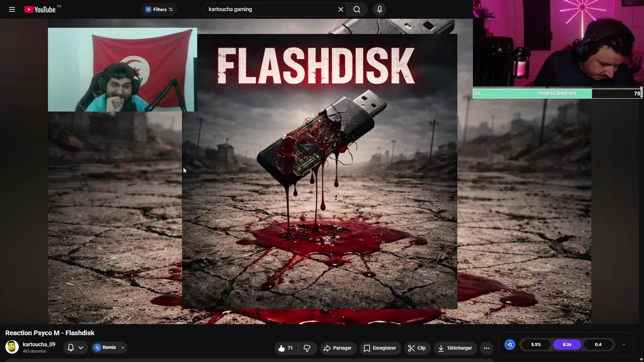Click the reactor webcam inset in video
This screenshot has width=644, height=362.
(x=122, y=69)
